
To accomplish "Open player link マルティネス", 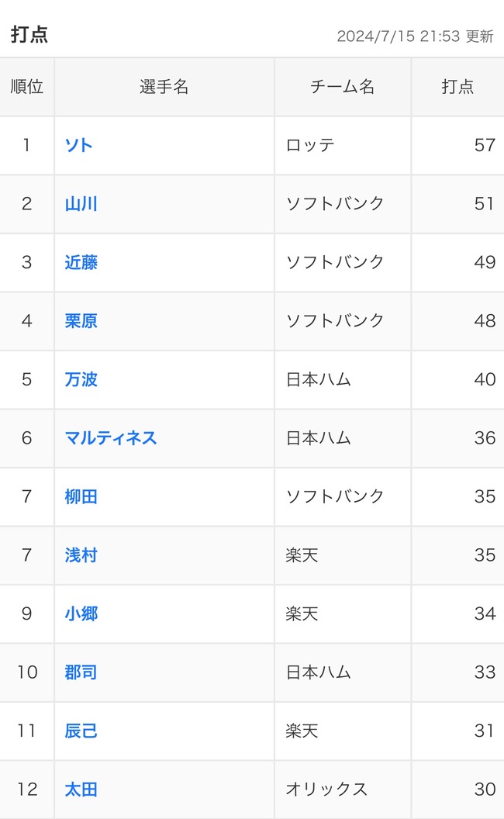I will click(111, 437).
